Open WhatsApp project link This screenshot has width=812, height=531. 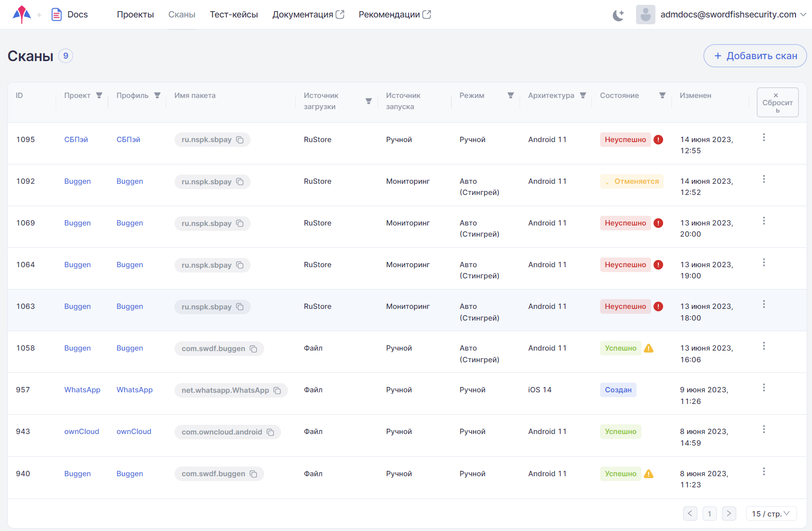82,390
